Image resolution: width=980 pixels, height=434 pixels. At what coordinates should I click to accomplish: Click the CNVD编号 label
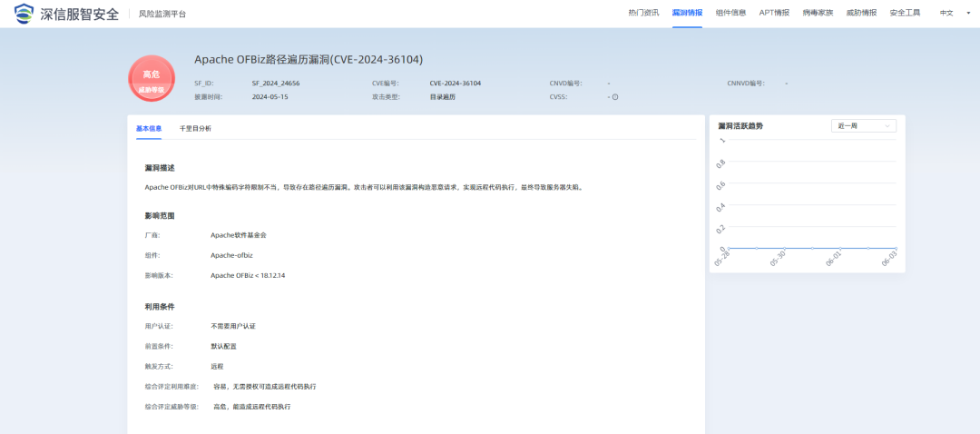click(x=565, y=83)
